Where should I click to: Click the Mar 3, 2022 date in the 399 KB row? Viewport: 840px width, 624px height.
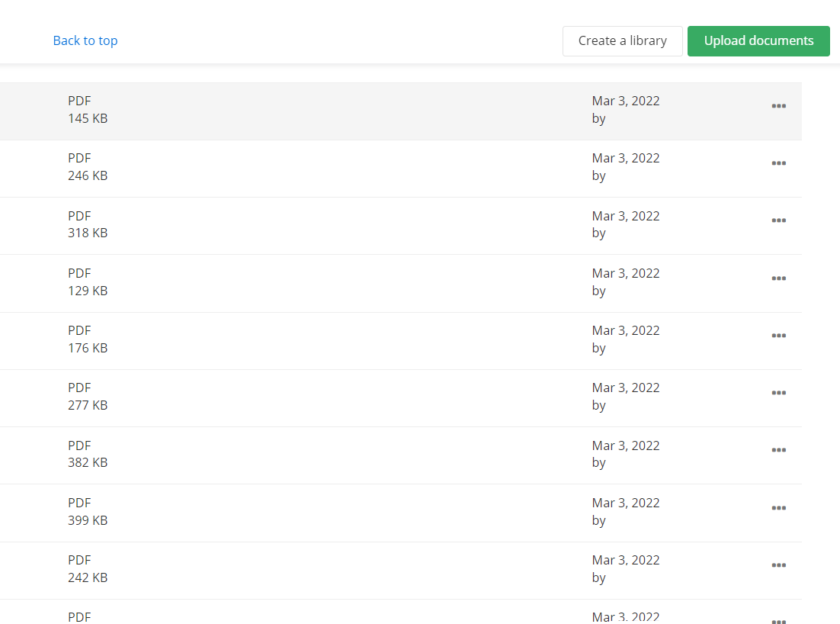(626, 503)
